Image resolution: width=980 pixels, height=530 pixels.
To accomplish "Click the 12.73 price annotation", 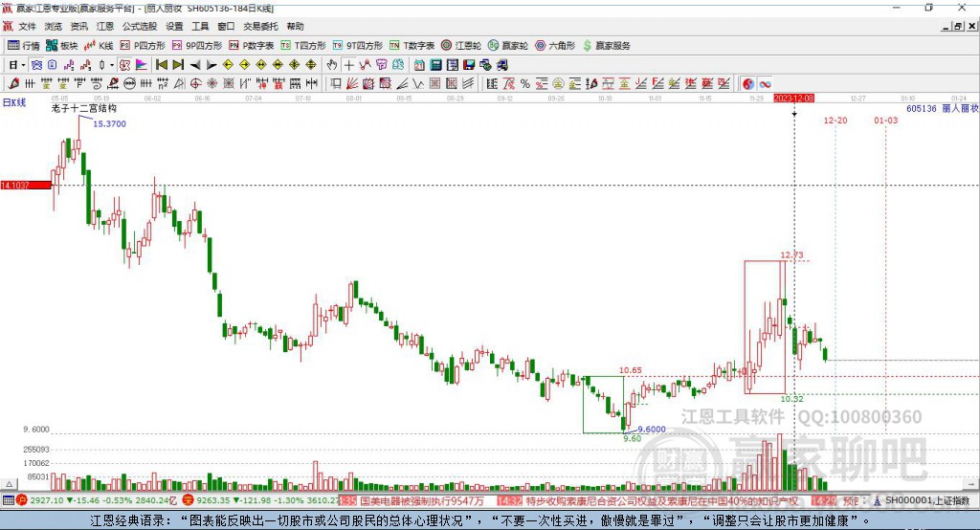I will tap(791, 254).
